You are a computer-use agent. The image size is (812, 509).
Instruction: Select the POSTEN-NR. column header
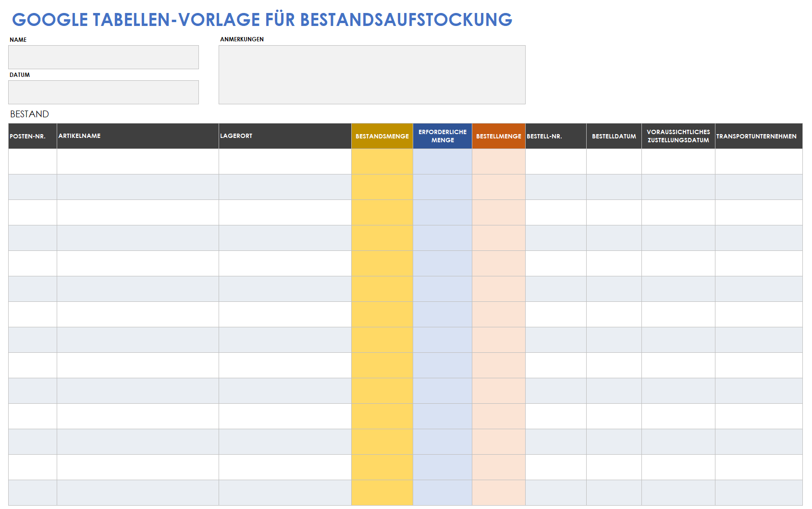pyautogui.click(x=33, y=136)
